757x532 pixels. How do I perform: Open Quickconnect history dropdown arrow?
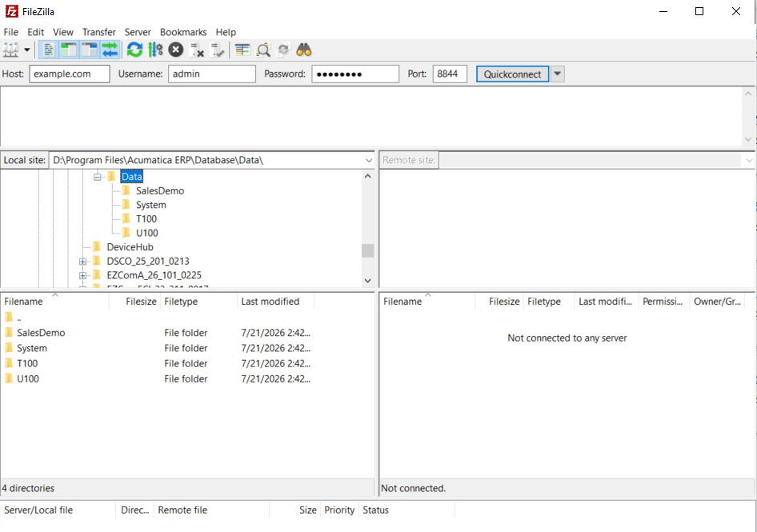click(557, 74)
